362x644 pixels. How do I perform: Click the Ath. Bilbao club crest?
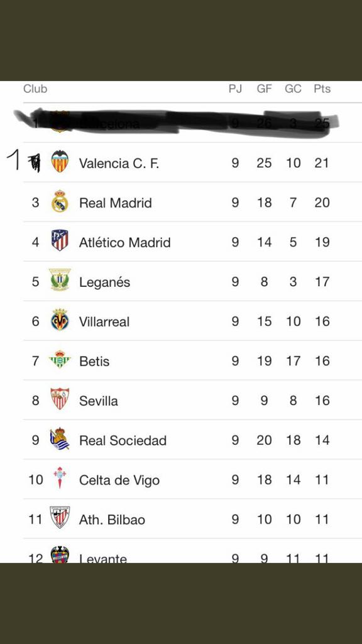pyautogui.click(x=60, y=517)
